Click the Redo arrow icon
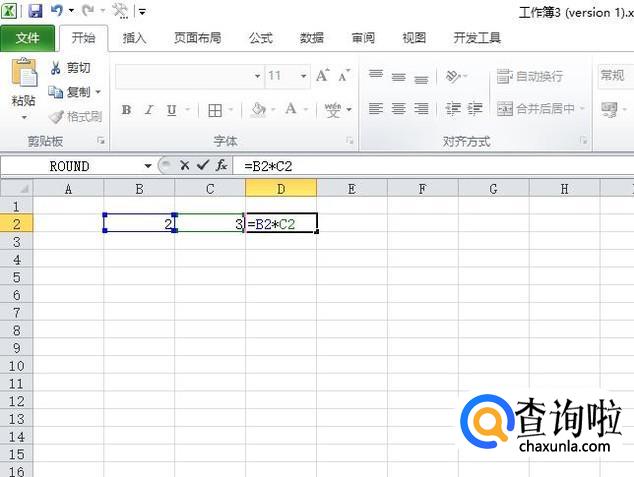Image resolution: width=634 pixels, height=477 pixels. pos(88,11)
